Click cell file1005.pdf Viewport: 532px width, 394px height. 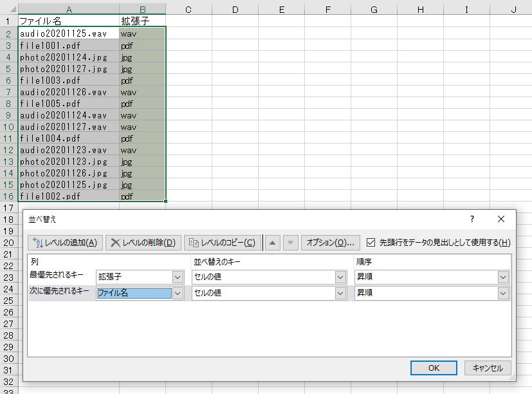[69, 103]
